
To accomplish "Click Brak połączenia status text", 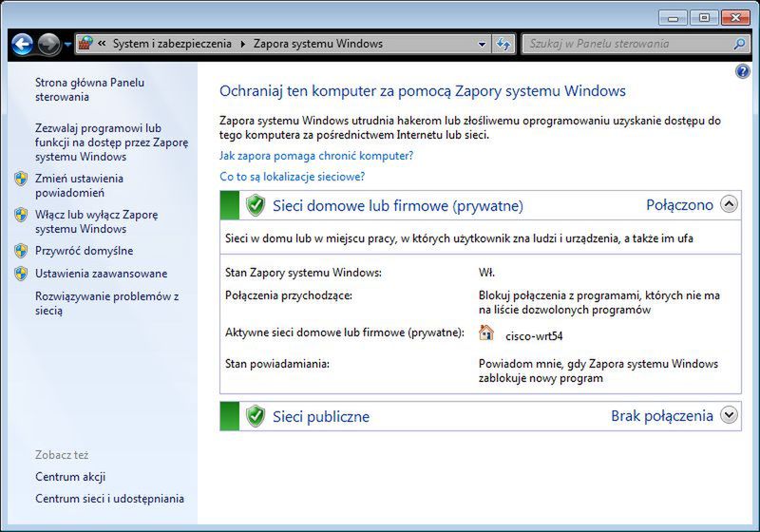I will tap(662, 416).
